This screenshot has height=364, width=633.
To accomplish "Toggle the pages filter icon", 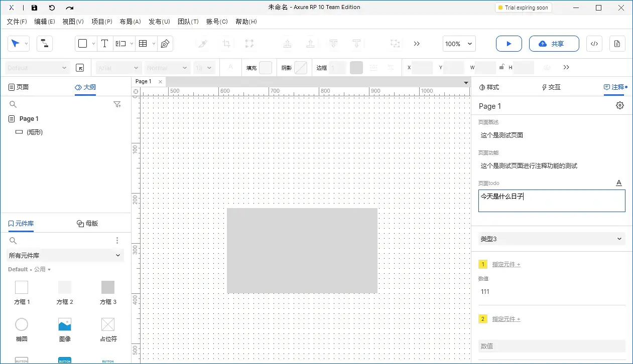I will pyautogui.click(x=117, y=104).
